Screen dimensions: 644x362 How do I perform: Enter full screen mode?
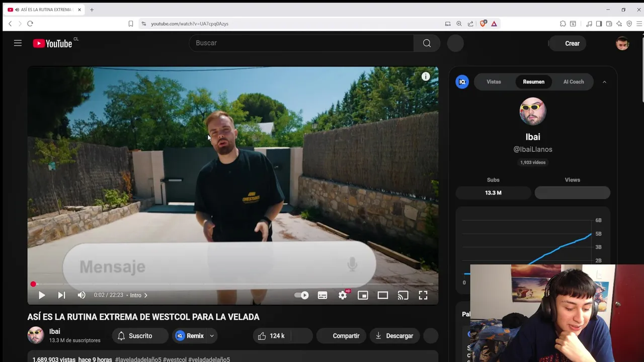(x=423, y=295)
